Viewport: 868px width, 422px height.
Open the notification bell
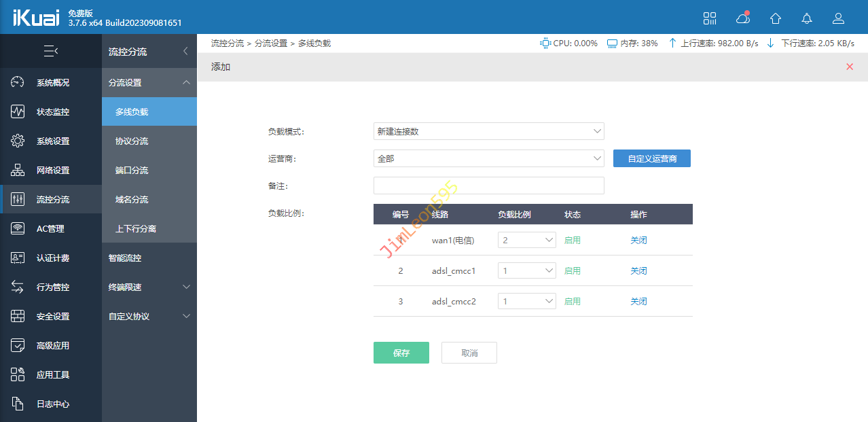click(807, 18)
